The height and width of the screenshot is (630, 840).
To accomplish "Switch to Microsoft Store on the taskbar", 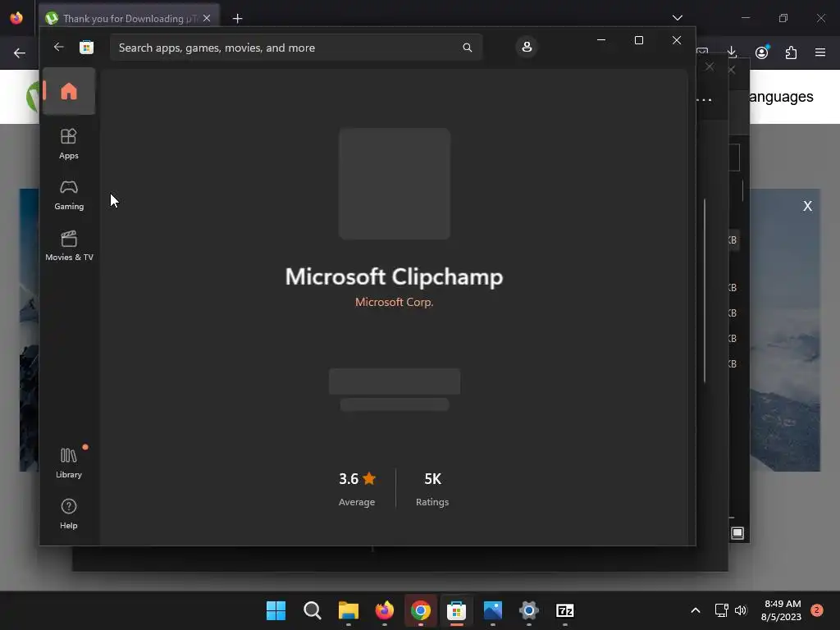I will pos(456,610).
